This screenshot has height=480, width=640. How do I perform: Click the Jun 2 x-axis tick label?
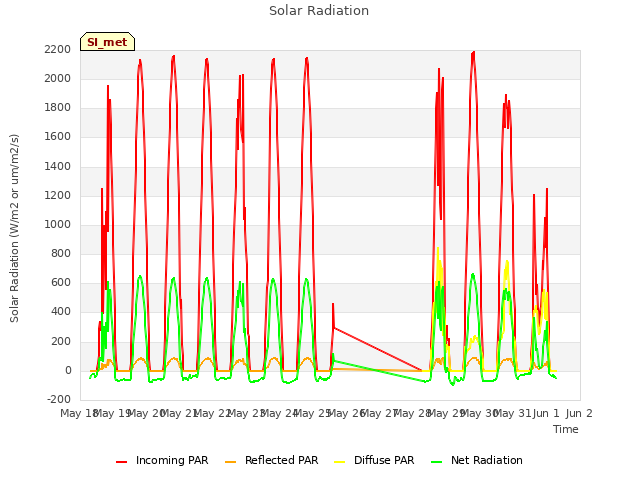(579, 413)
